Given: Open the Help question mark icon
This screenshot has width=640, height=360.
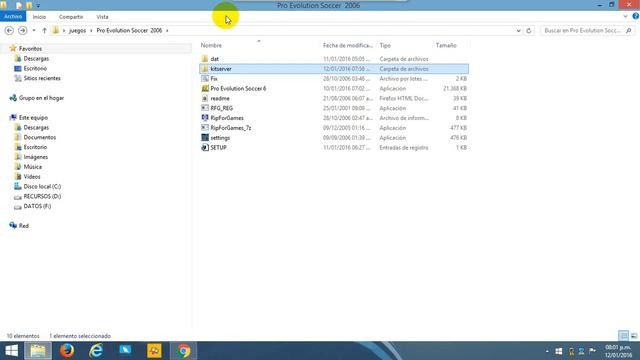Looking at the screenshot, I should pyautogui.click(x=636, y=16).
